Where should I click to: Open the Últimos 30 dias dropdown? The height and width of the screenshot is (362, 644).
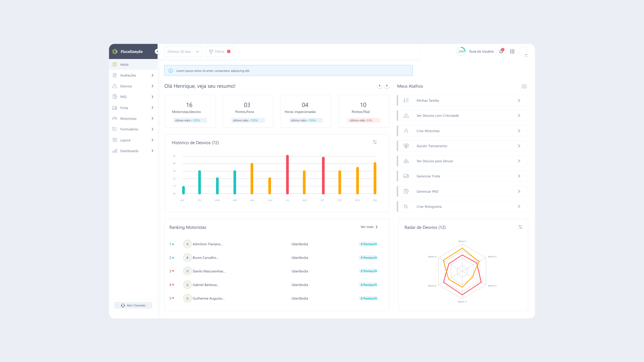pos(183,52)
